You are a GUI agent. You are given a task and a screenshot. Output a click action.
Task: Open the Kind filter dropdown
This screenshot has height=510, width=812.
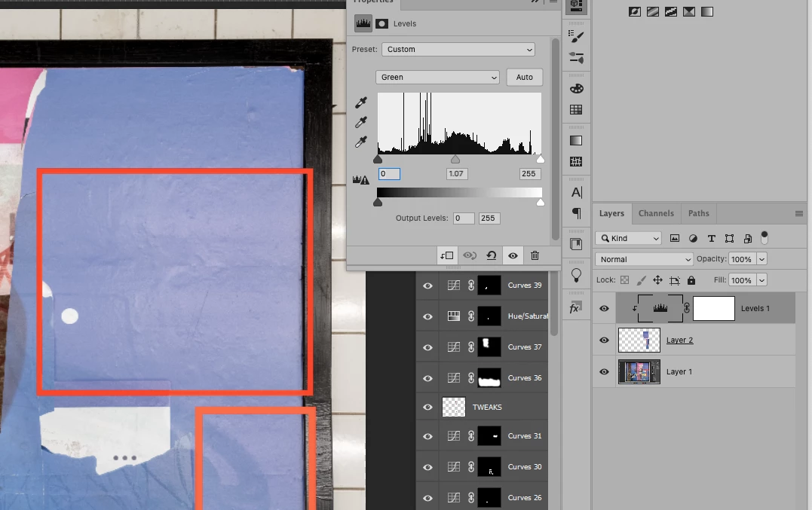[x=629, y=238]
